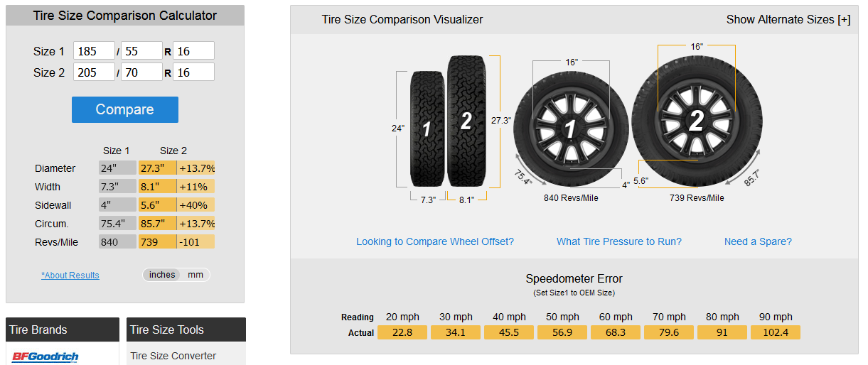Click the tire 2 tread front-view image
Viewport: 868px width, 365px height.
click(x=466, y=121)
